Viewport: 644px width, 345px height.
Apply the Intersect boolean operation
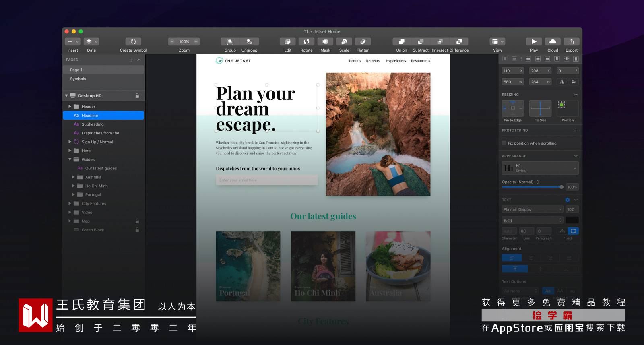440,41
